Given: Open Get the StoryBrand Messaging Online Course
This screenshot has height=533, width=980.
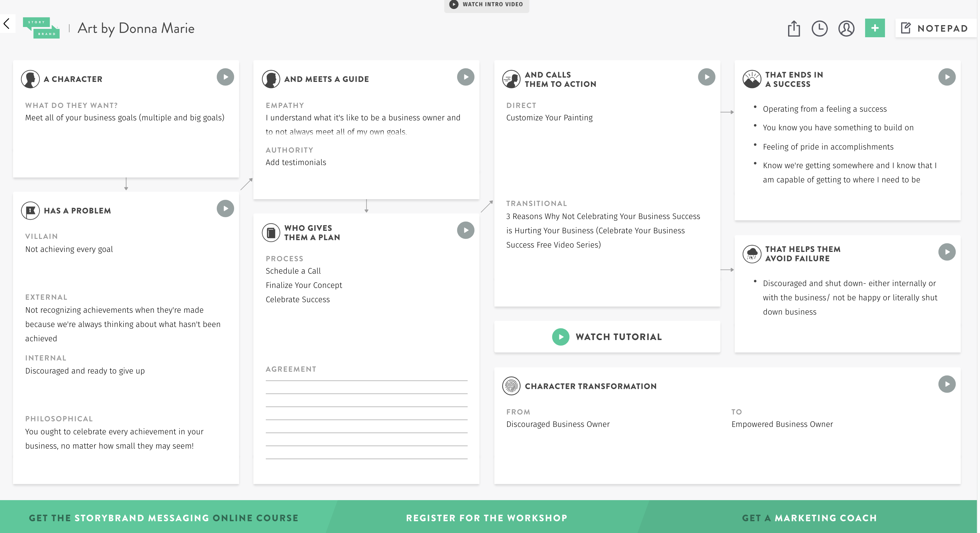Looking at the screenshot, I should click(164, 518).
